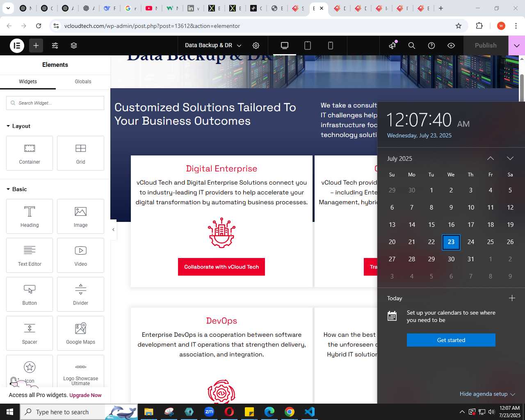
Task: Collapse the Basic section
Action: coord(17,189)
